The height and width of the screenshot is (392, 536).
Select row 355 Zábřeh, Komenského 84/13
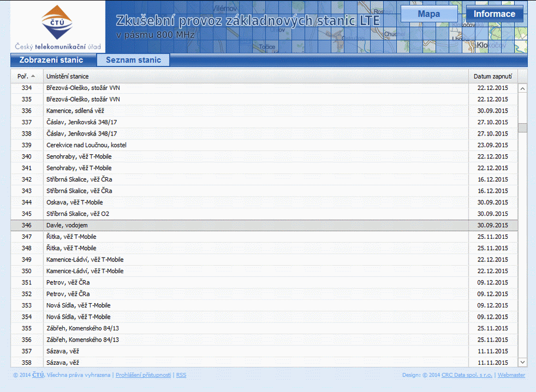point(264,328)
